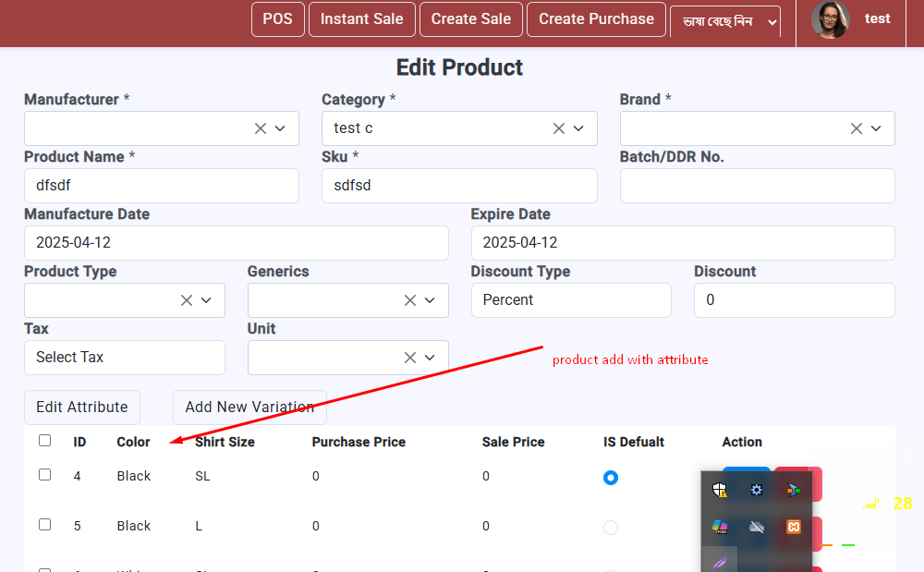
Task: Clear Product Type with X icon
Action: [x=187, y=300]
